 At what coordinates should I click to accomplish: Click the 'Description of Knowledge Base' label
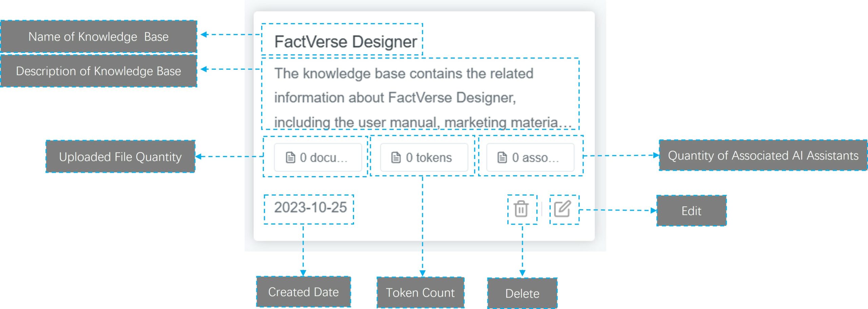click(x=98, y=71)
